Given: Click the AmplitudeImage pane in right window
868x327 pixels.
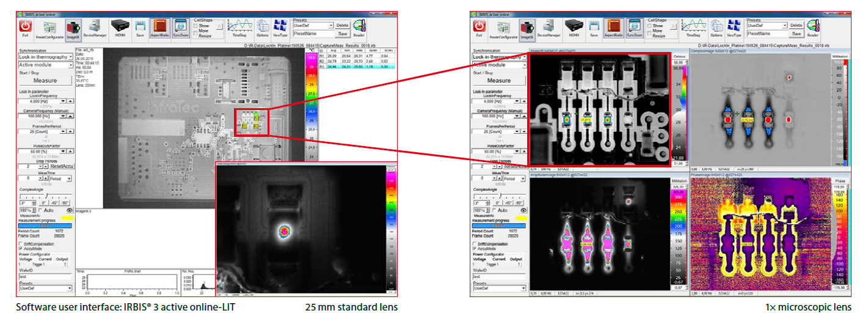Looking at the screenshot, I should (x=600, y=233).
